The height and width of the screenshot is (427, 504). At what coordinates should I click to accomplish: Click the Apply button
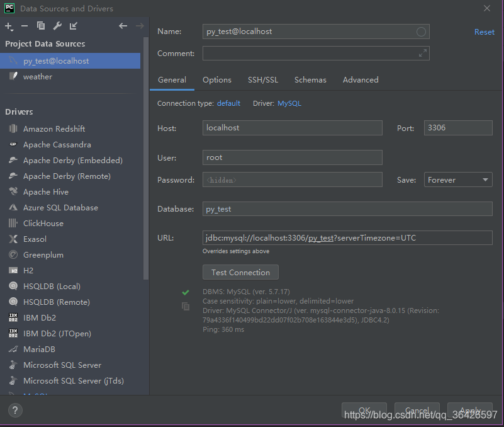(x=470, y=410)
